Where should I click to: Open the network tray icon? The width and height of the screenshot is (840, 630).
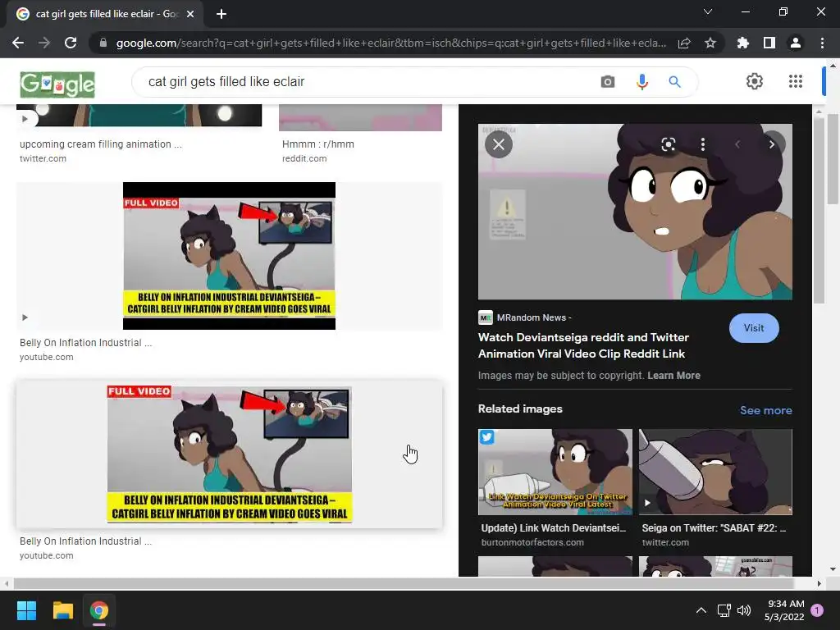coord(724,610)
